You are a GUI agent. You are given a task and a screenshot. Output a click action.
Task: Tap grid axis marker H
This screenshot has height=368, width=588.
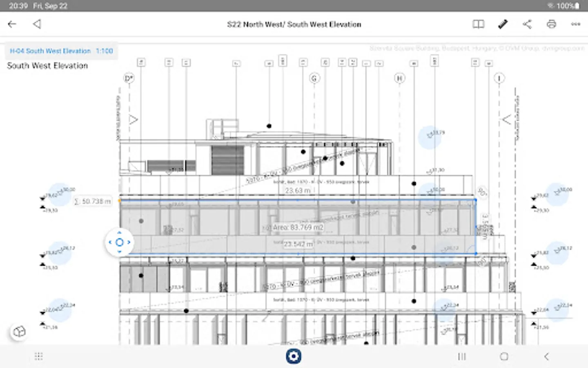coord(400,78)
